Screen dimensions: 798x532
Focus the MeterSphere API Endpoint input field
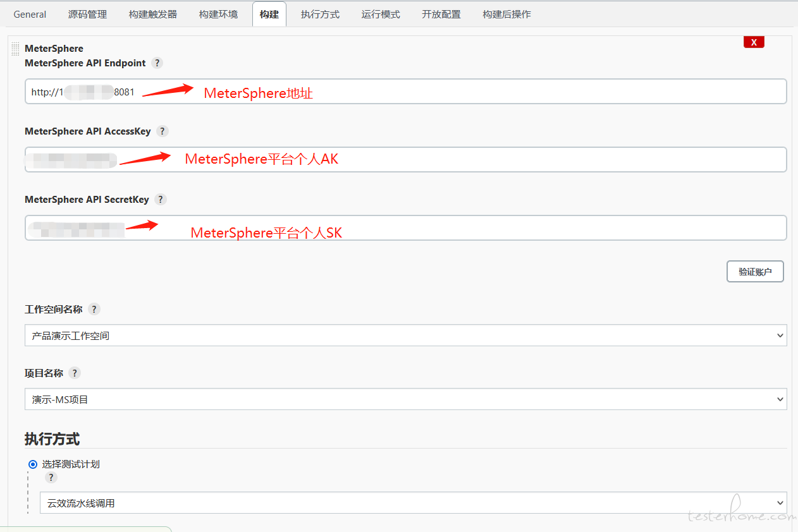click(406, 92)
